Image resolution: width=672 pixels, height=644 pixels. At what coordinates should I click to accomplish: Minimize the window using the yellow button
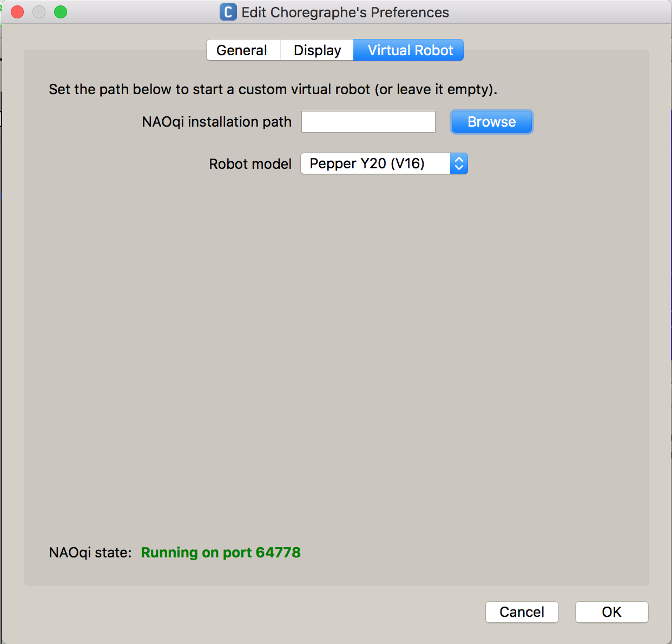coord(39,12)
